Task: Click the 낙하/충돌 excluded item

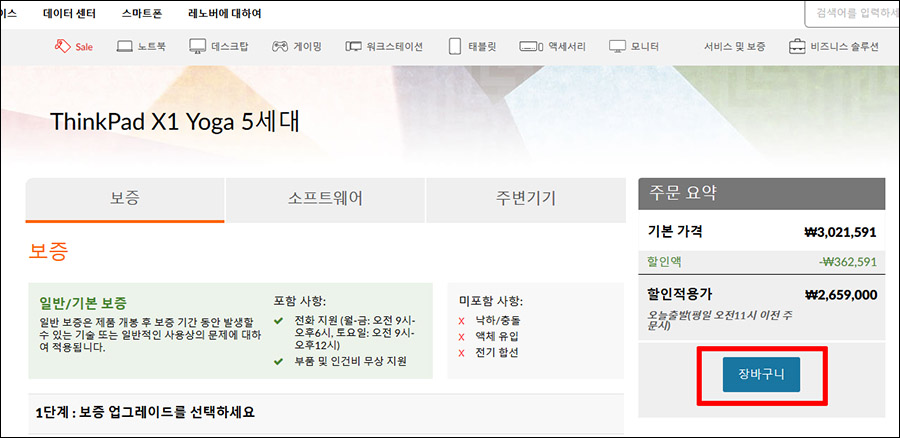Action: coord(498,320)
